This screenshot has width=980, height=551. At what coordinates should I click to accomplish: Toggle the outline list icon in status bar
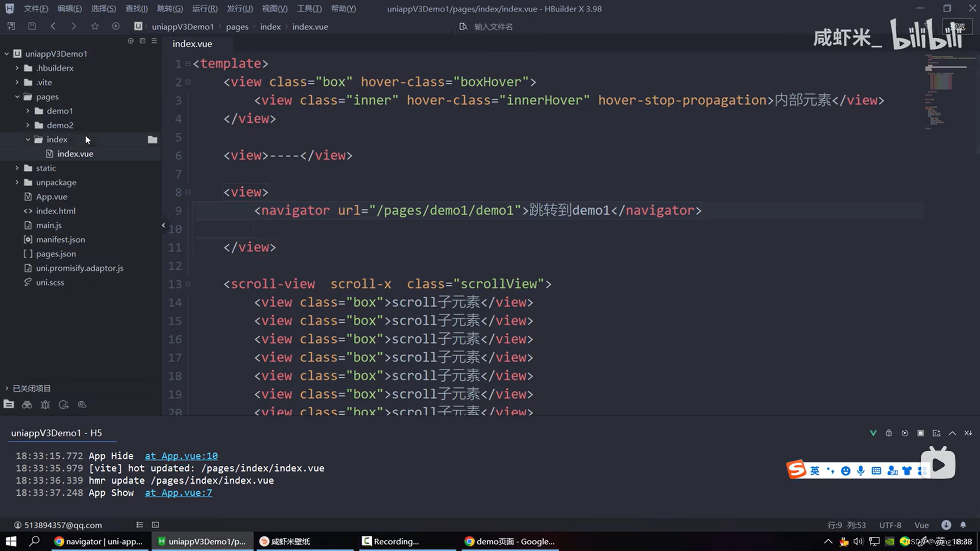[140, 525]
